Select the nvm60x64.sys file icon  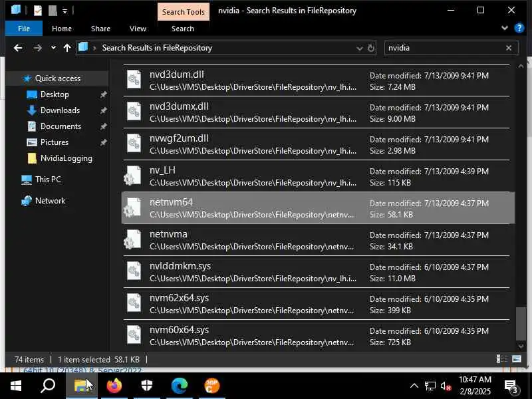(x=134, y=334)
